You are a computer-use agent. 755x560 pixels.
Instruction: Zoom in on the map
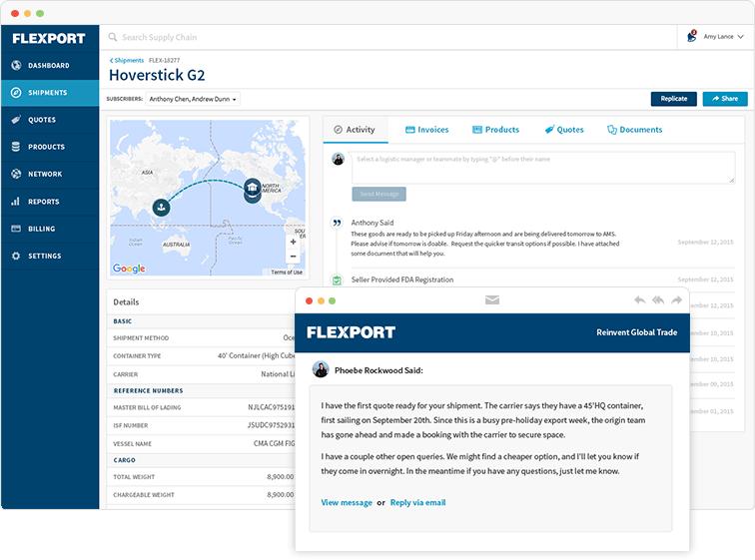(293, 242)
